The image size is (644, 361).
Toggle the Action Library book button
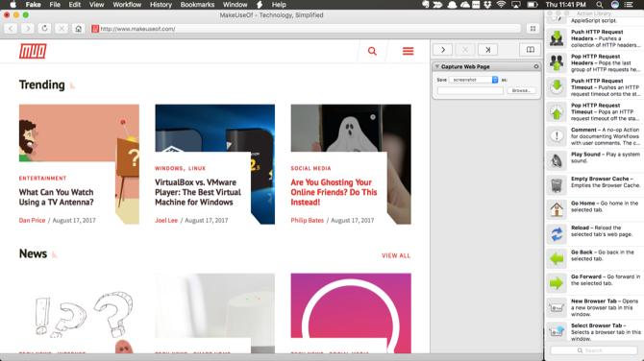pyautogui.click(x=531, y=50)
